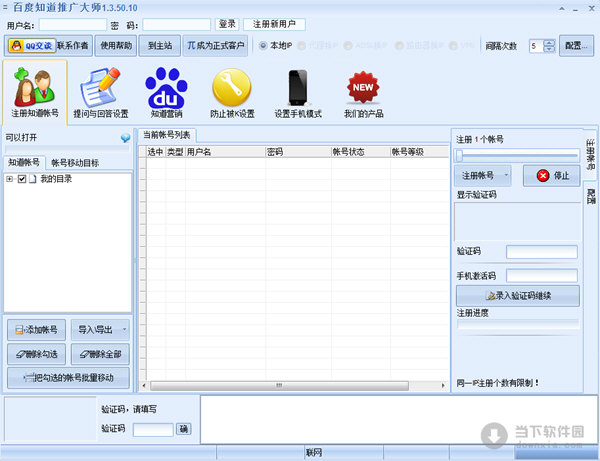
Task: Switch to the 帐号移动目标 tab
Action: 75,162
